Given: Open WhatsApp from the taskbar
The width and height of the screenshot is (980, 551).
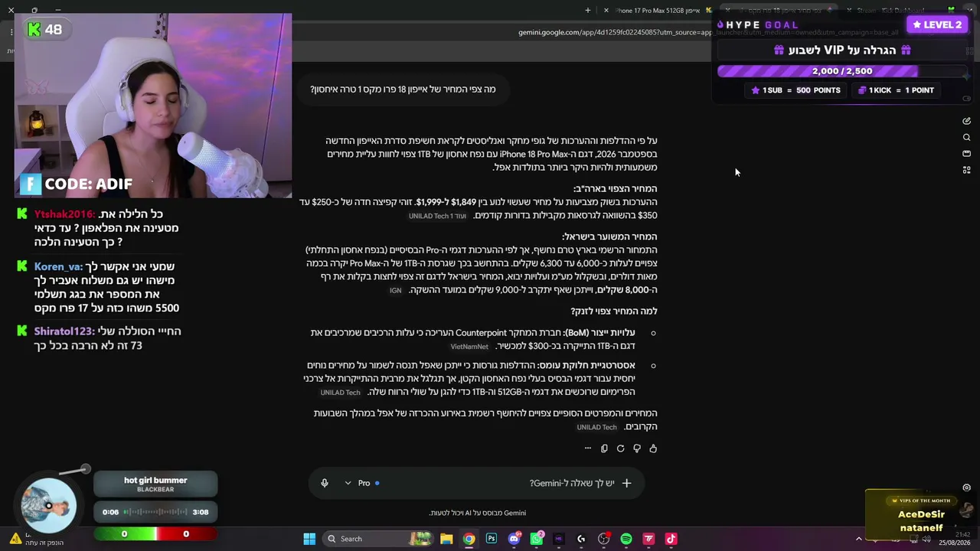Looking at the screenshot, I should click(x=537, y=539).
